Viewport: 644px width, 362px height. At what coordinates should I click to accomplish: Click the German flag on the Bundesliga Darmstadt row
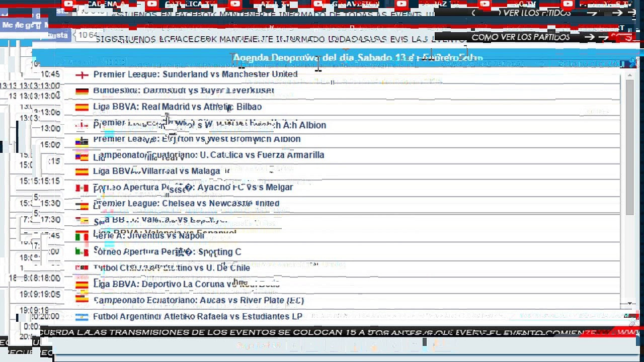tap(82, 91)
